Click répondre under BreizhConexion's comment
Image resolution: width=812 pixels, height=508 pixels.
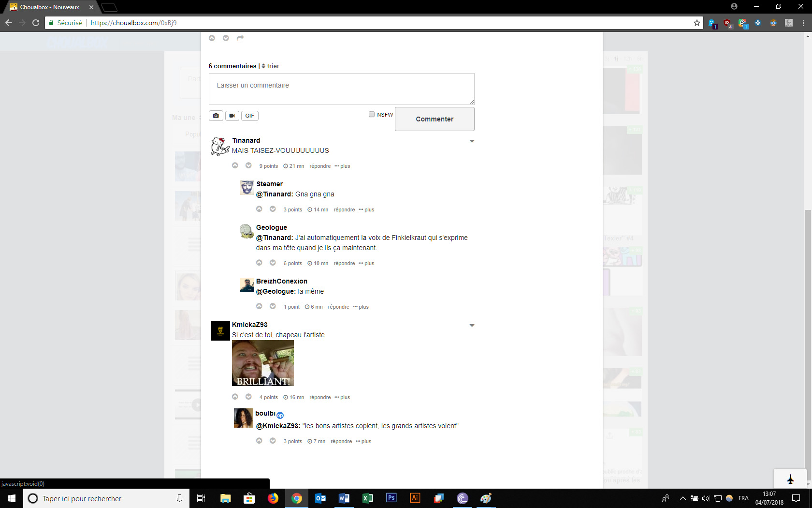[x=338, y=307]
